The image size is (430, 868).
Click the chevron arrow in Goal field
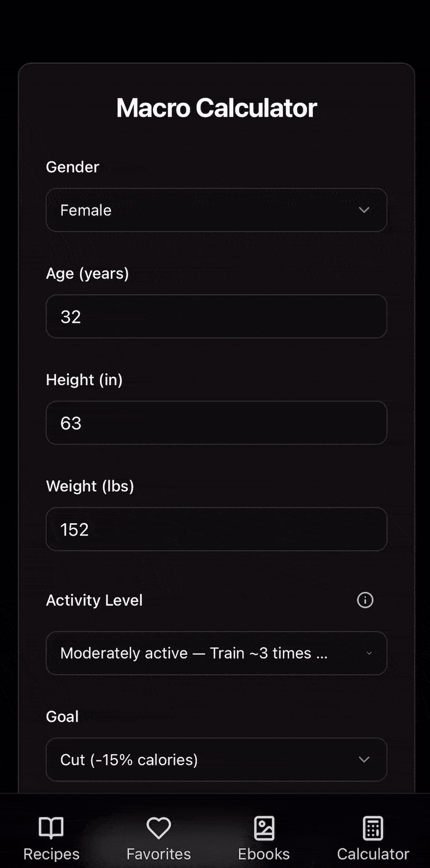364,759
